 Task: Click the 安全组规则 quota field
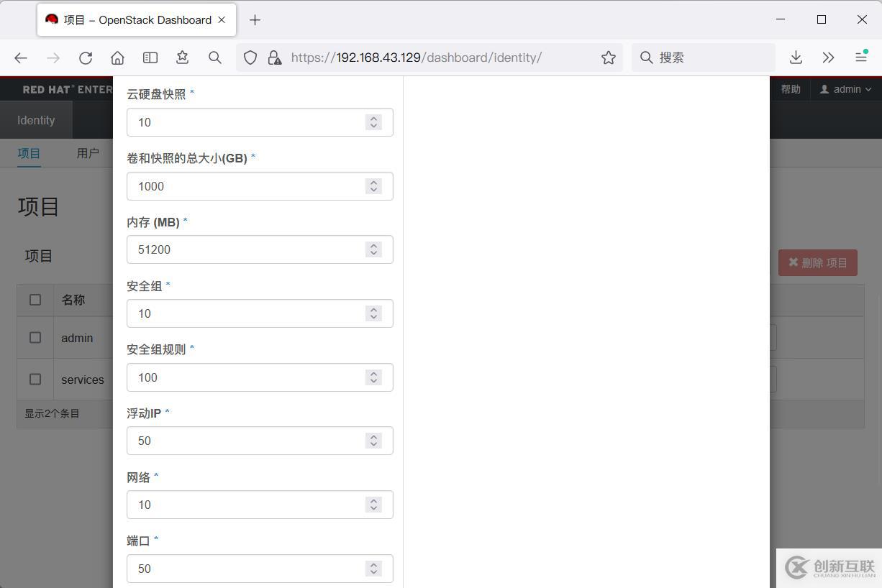[x=260, y=377]
